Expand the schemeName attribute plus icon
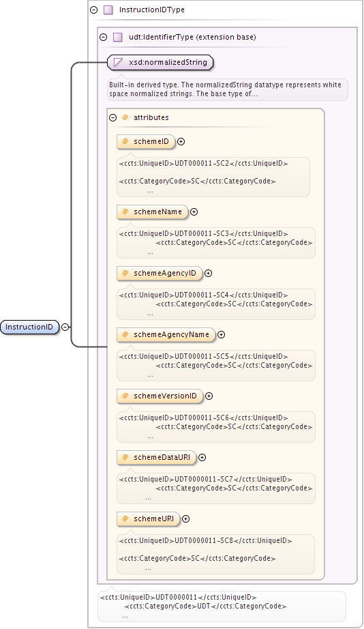This screenshot has width=364, height=629. tap(194, 211)
